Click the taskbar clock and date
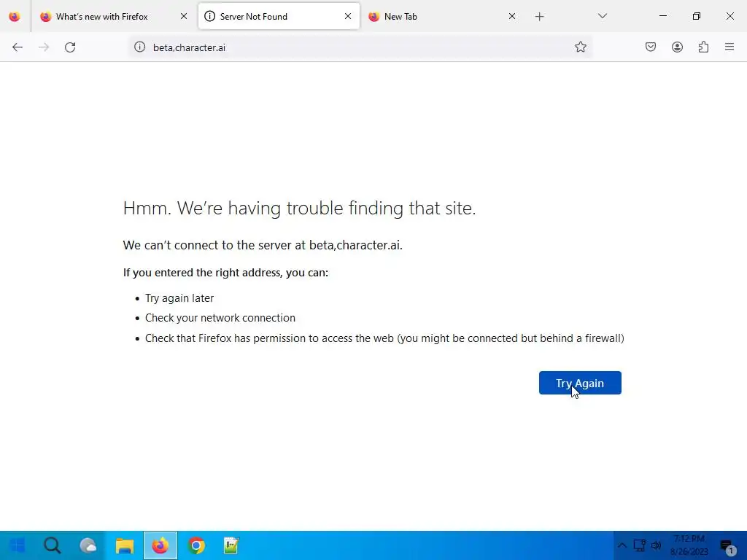The width and height of the screenshot is (747, 560). tap(689, 545)
